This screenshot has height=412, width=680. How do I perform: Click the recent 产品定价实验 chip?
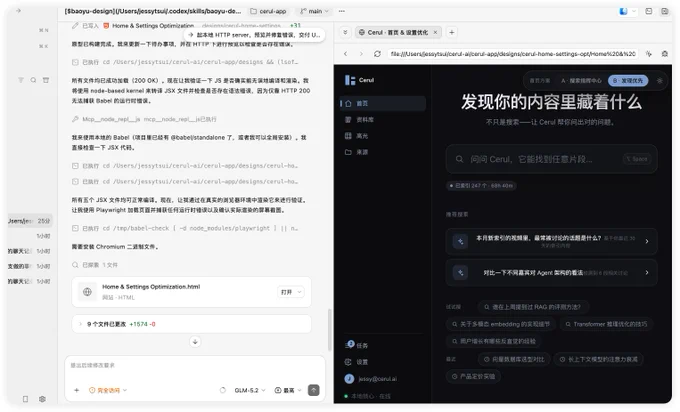473,376
